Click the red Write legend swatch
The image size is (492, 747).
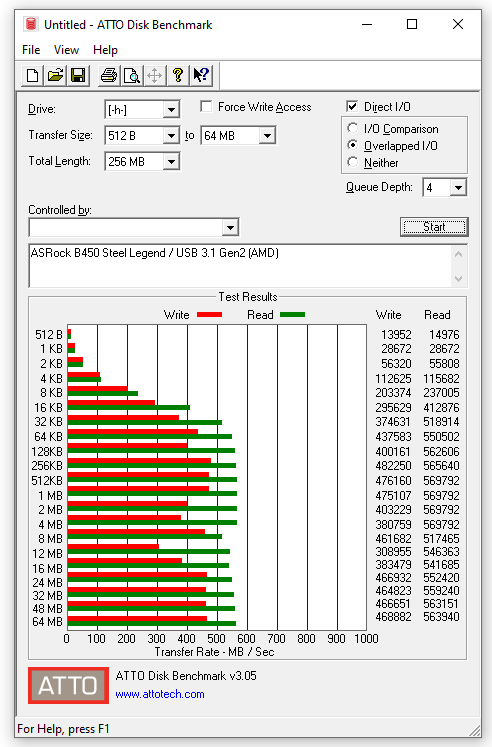pyautogui.click(x=209, y=314)
